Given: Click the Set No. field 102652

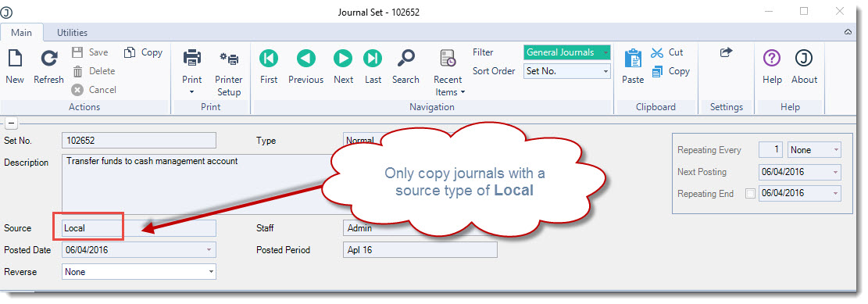Looking at the screenshot, I should (x=139, y=141).
